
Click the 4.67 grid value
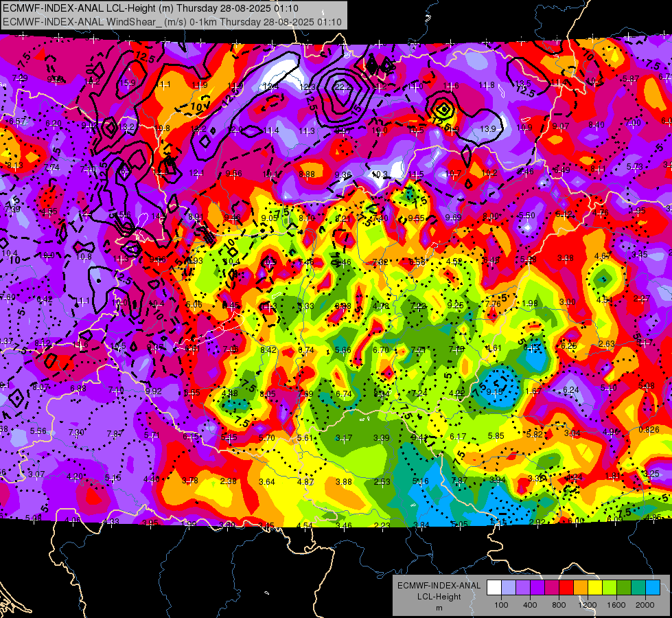(x=603, y=256)
